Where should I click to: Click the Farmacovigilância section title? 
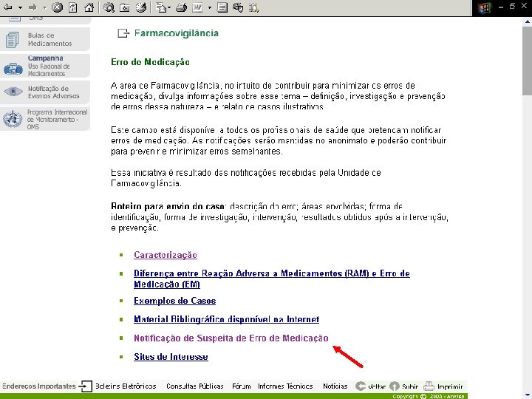[x=177, y=33]
